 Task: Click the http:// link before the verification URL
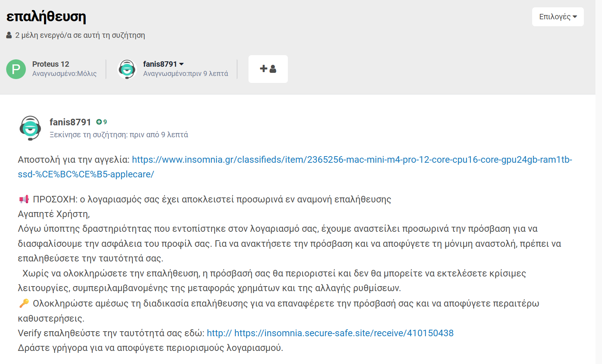[219, 333]
